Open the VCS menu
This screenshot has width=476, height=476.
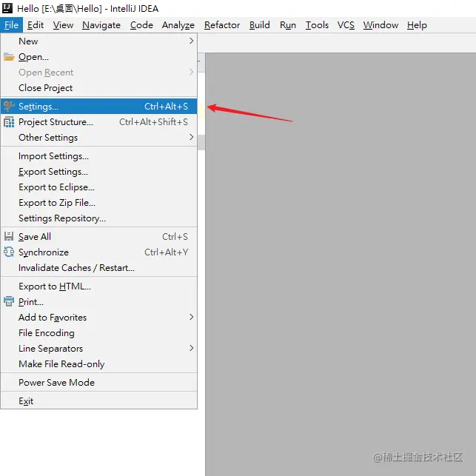pos(346,25)
